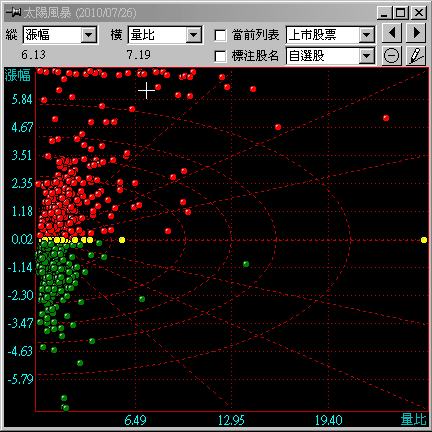Close the 太陽風暴 window
The image size is (432, 432).
(419, 13)
